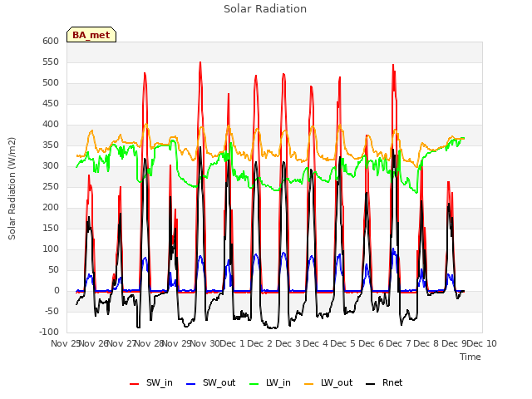Select the LW_in legend entry
This screenshot has height=399, width=532.
(x=270, y=382)
